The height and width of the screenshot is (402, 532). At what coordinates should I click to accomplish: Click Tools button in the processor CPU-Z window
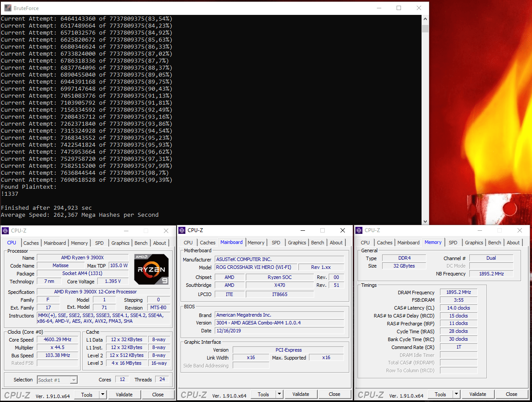(x=87, y=395)
